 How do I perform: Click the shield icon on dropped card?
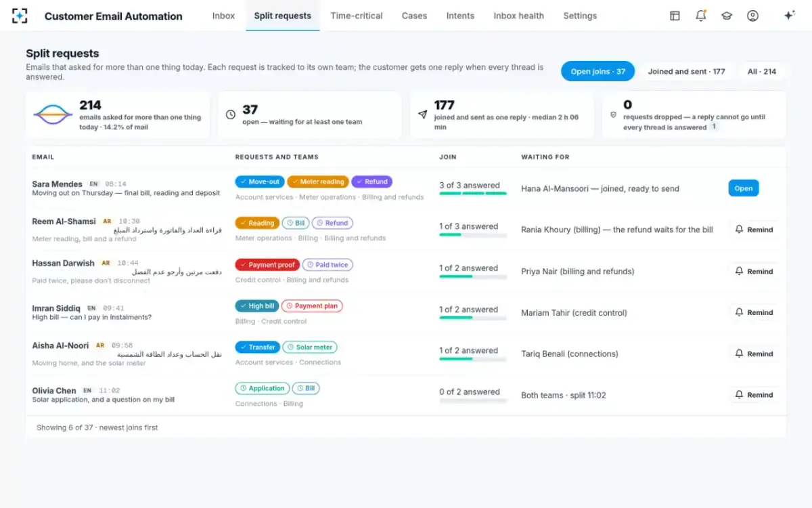(614, 115)
